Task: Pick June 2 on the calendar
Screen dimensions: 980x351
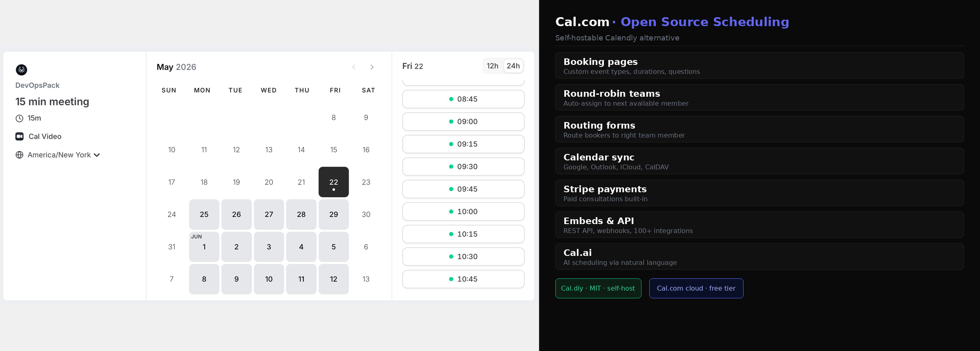Action: (x=236, y=247)
